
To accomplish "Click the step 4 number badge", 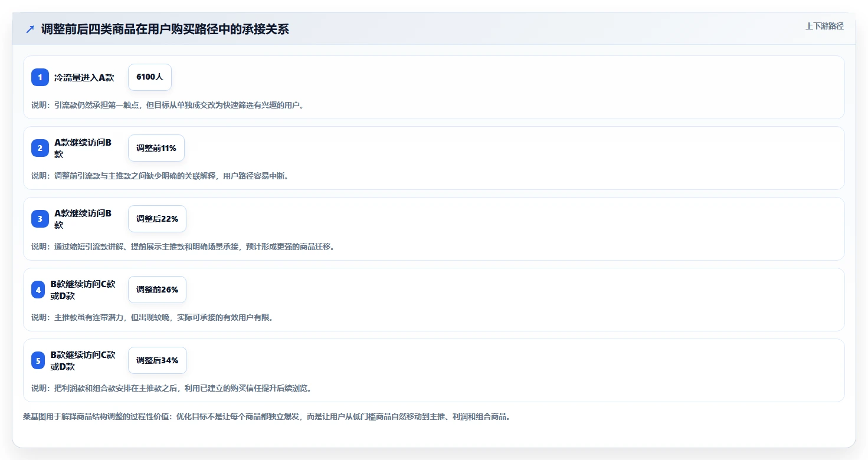I will click(38, 290).
